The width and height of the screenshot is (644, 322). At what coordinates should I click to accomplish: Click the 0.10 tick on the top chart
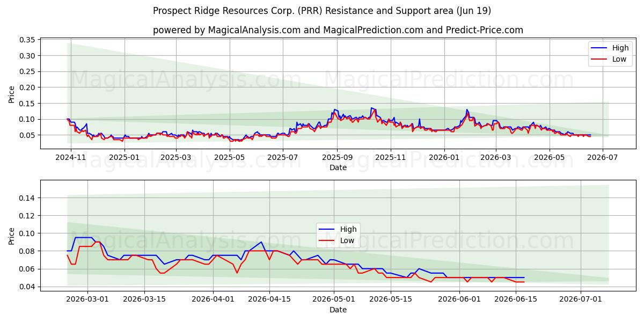pyautogui.click(x=27, y=119)
